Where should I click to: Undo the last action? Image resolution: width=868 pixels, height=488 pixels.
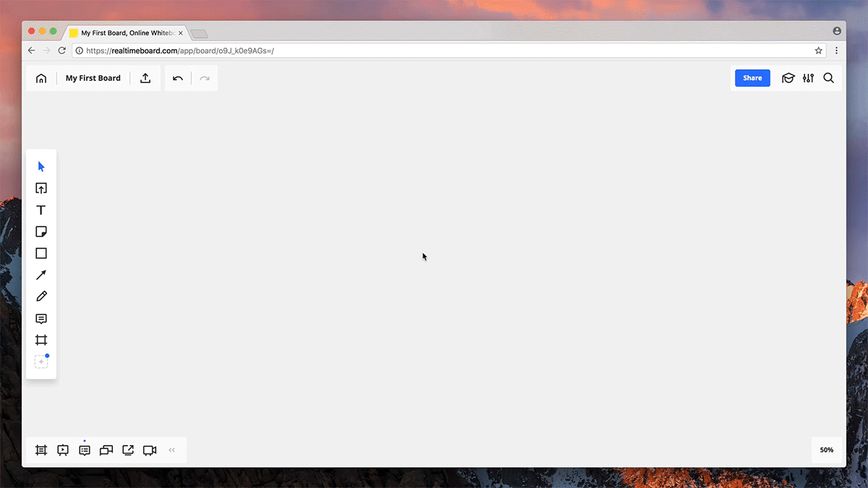click(x=178, y=78)
